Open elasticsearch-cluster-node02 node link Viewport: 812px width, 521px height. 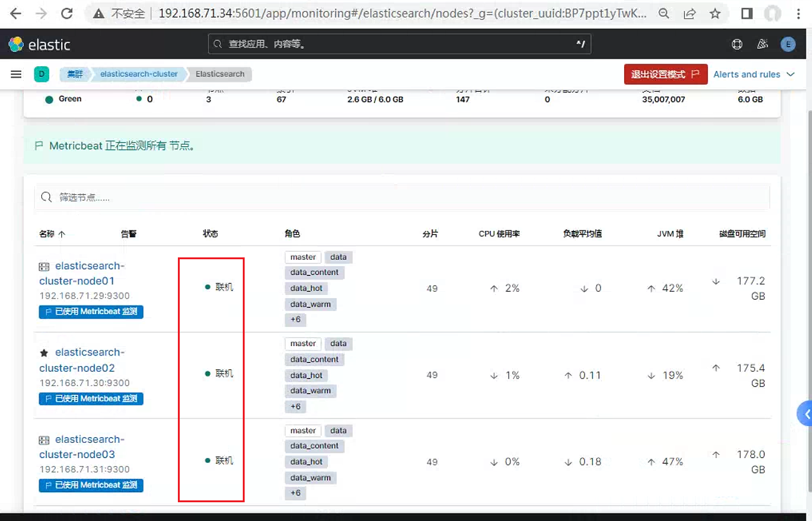[x=81, y=360]
